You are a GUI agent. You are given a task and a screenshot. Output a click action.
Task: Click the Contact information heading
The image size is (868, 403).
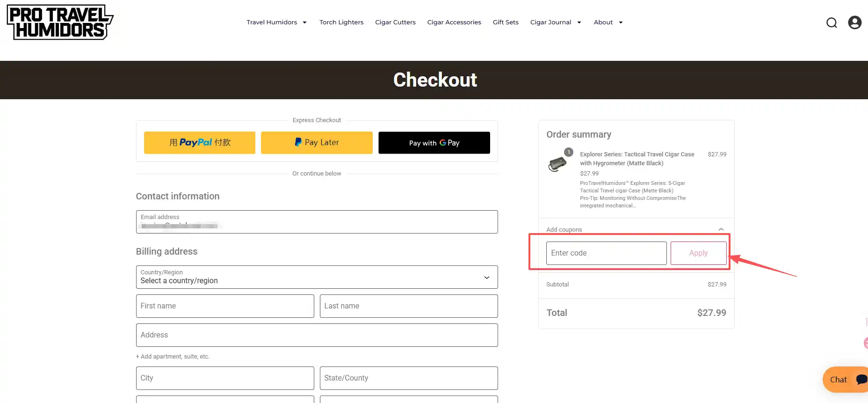[177, 196]
